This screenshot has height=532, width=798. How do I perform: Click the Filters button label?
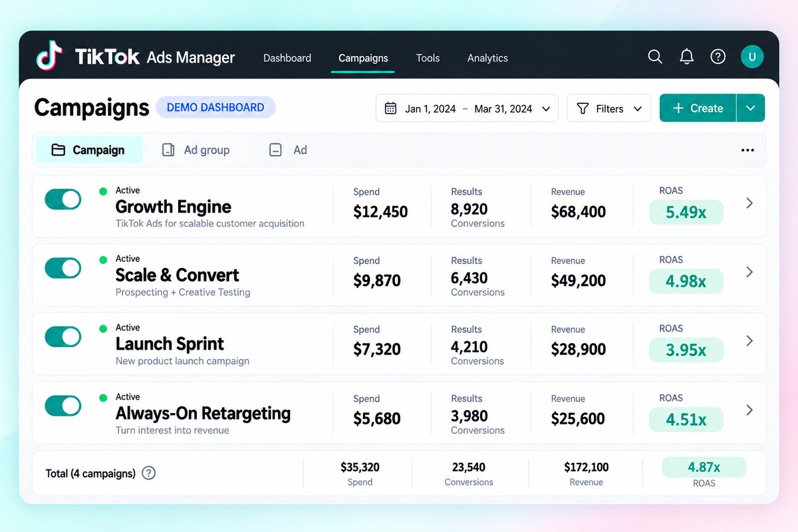point(610,108)
